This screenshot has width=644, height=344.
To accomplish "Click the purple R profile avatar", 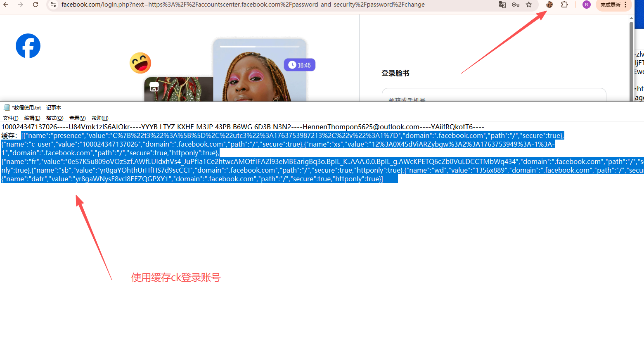I will (x=586, y=5).
